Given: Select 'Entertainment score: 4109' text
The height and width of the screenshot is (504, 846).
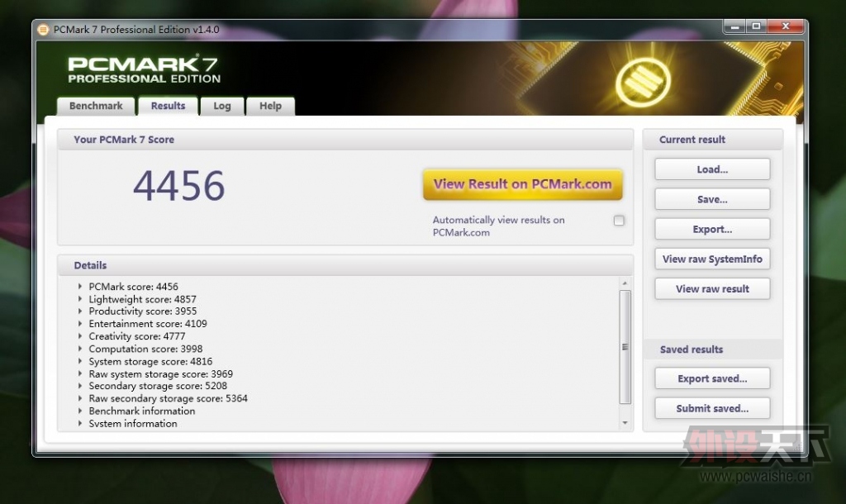Looking at the screenshot, I should pyautogui.click(x=148, y=324).
